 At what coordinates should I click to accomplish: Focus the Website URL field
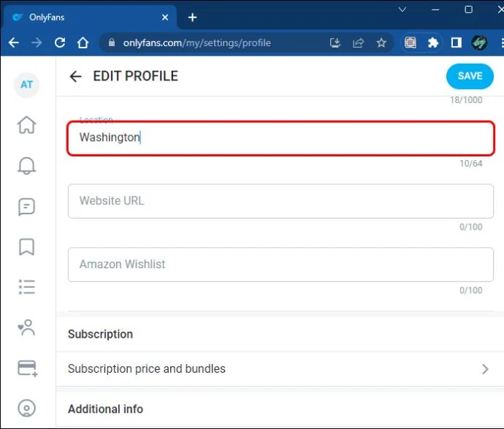click(280, 201)
